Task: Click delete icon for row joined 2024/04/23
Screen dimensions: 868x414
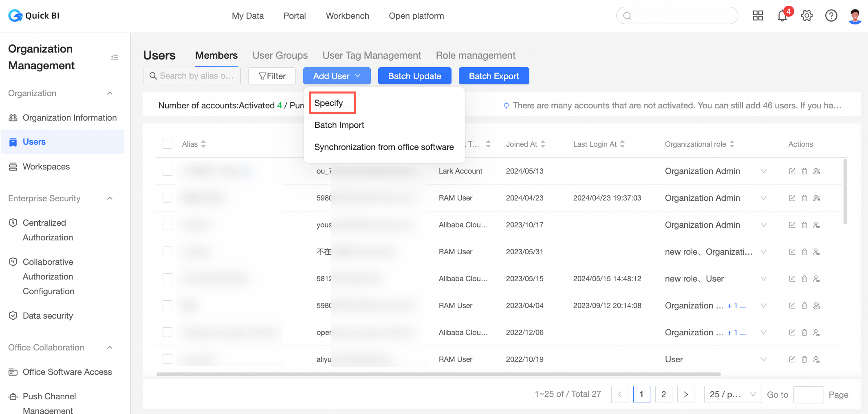Action: [804, 198]
